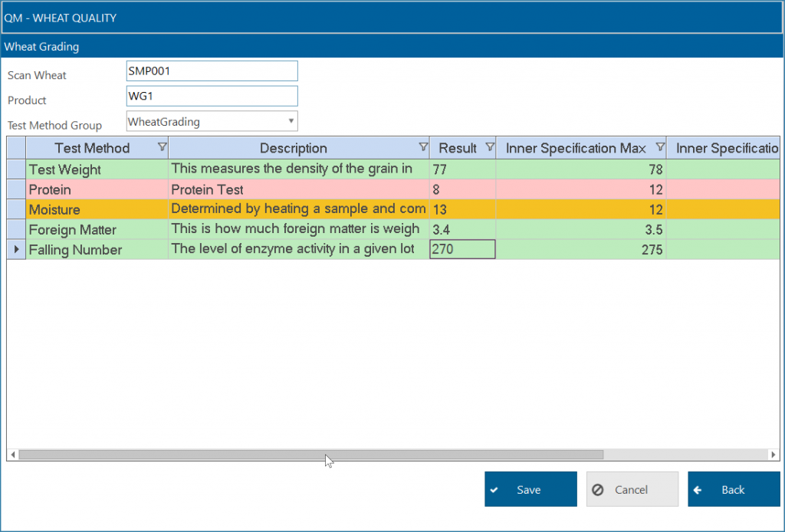Go Back from the Wheat Grading screen

[734, 489]
